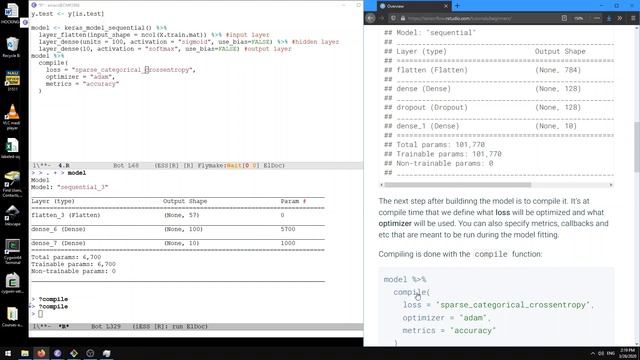
Task: Expand Firefox overflow toolbar chevron
Action: point(620,18)
